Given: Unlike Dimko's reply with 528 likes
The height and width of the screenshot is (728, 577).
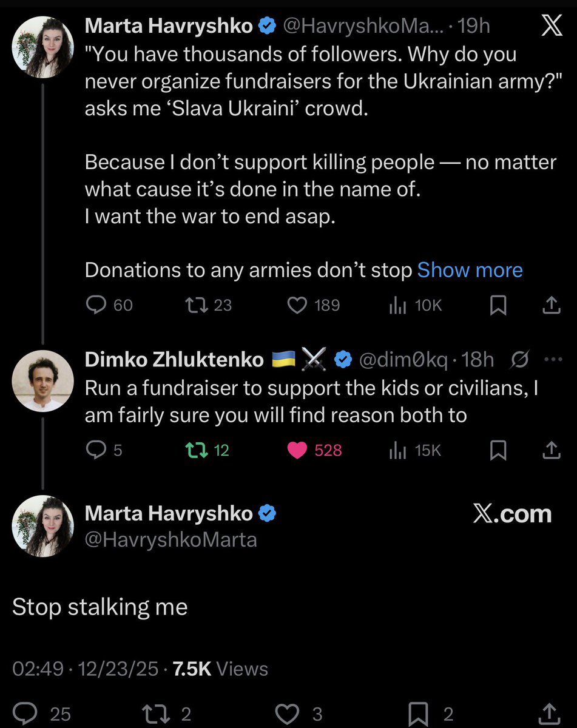Looking at the screenshot, I should 297,450.
